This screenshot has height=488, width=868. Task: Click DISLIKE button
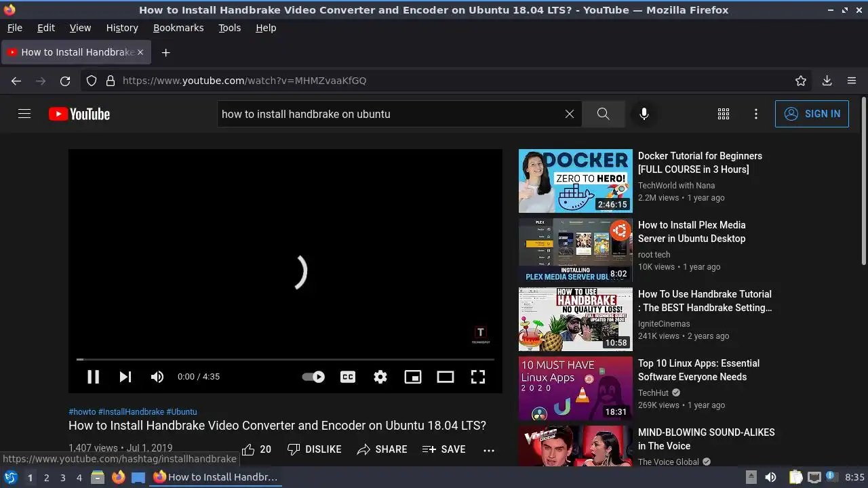[314, 449]
